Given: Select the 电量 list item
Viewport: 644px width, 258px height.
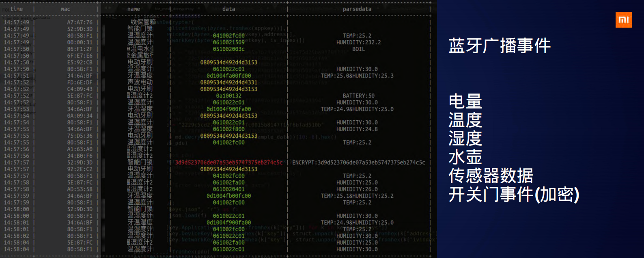Looking at the screenshot, I should pos(465,101).
